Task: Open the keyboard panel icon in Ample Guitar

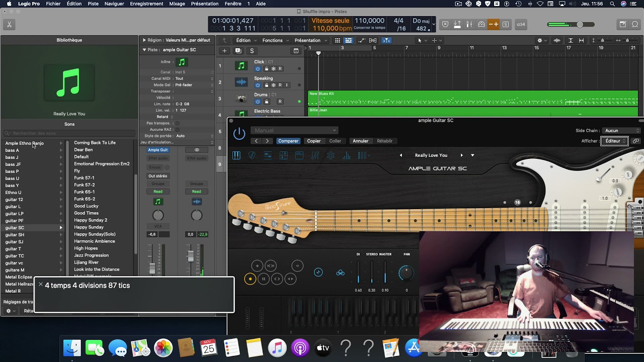Action: point(236,156)
